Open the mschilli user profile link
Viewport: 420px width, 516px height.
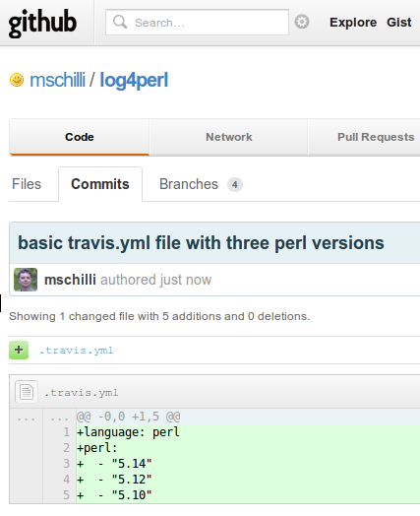pos(57,80)
